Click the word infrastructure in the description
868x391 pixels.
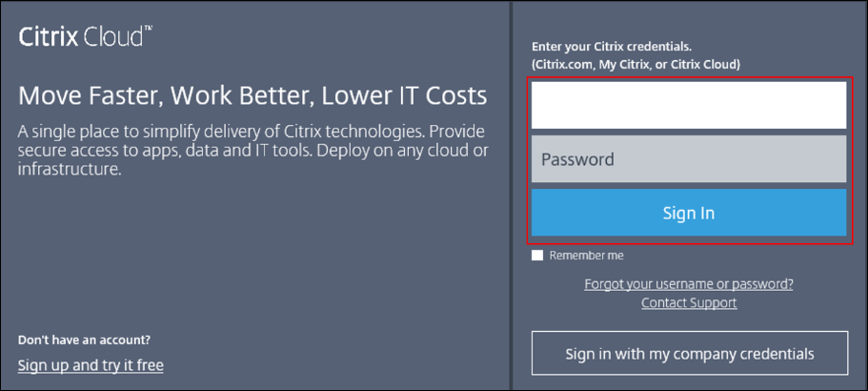pyautogui.click(x=70, y=170)
